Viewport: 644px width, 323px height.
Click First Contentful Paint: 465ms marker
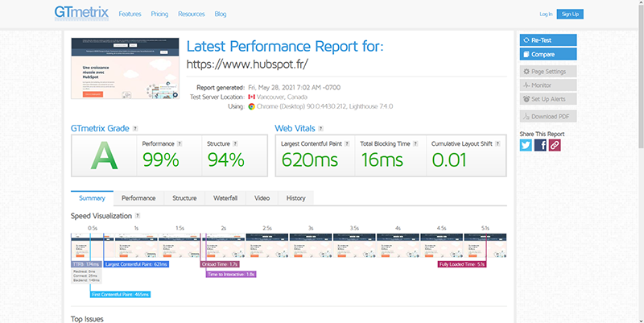point(120,294)
